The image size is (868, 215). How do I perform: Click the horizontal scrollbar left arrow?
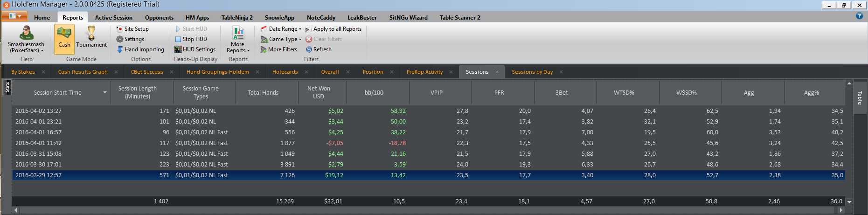pyautogui.click(x=16, y=210)
